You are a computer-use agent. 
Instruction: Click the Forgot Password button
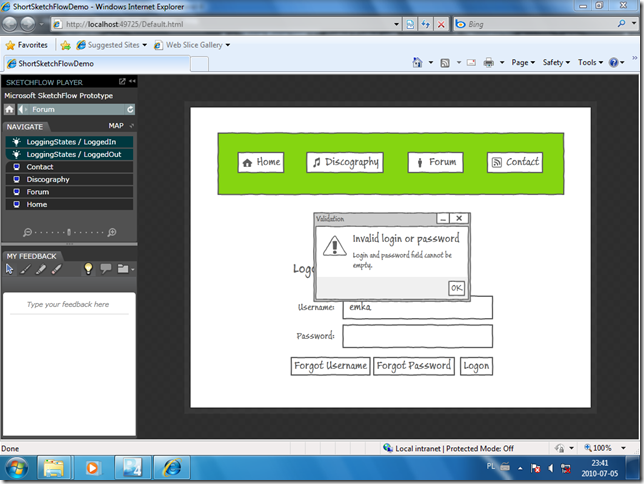tap(414, 366)
